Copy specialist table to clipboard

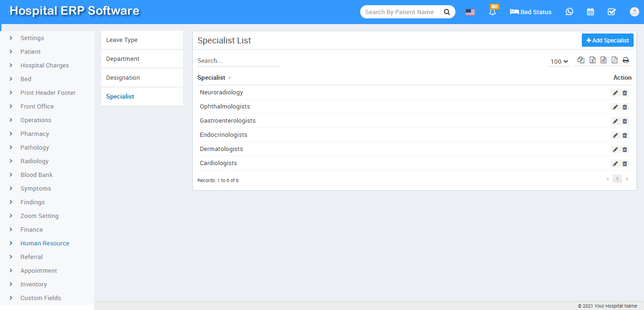581,60
